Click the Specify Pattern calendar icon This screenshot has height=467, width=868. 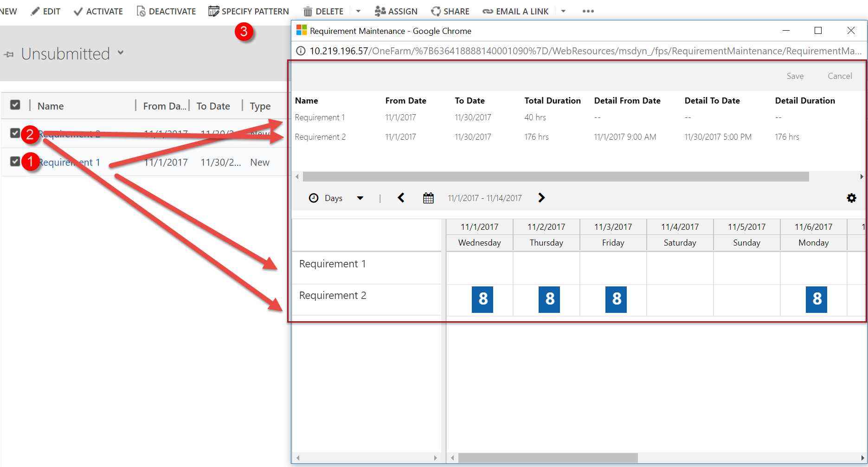213,11
